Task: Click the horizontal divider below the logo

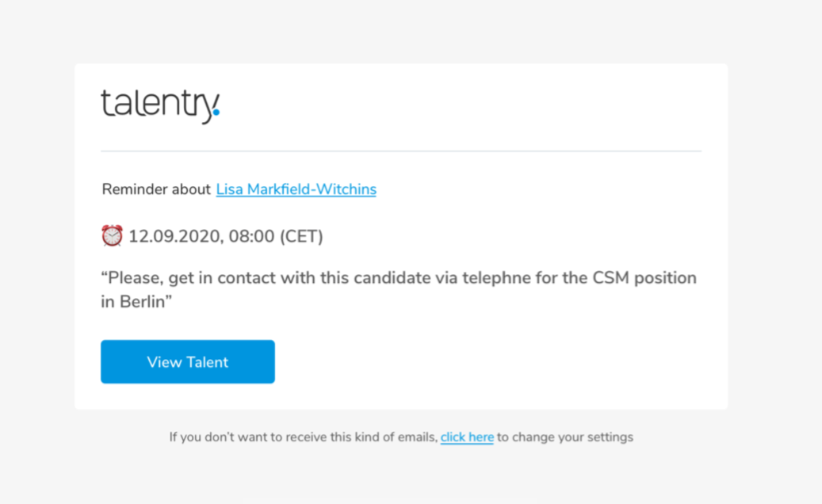Action: click(x=400, y=151)
